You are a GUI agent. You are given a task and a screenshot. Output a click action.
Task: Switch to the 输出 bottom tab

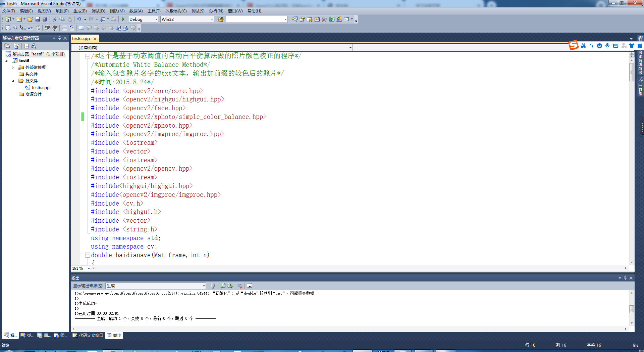click(114, 335)
